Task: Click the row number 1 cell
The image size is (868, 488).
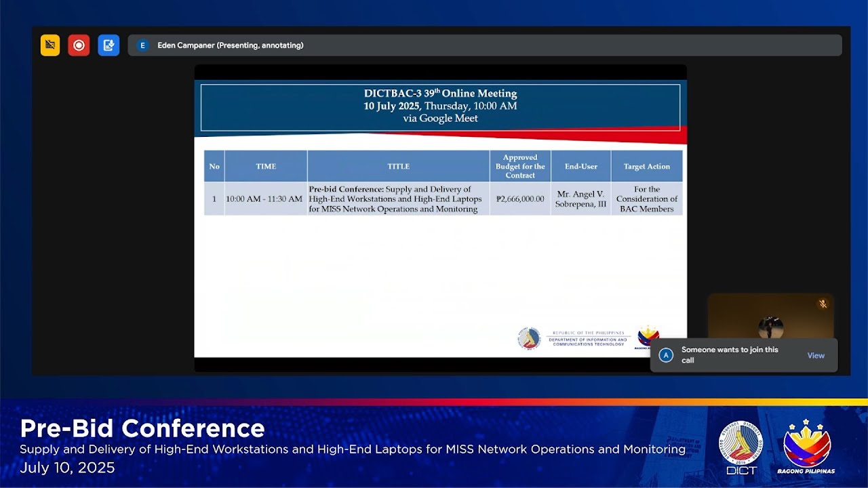Action: (214, 199)
